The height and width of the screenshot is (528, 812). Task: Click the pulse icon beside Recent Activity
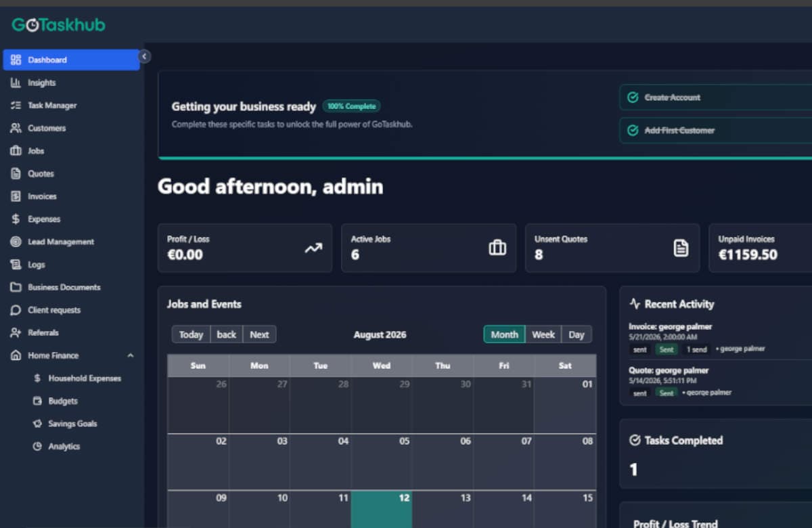pos(635,304)
